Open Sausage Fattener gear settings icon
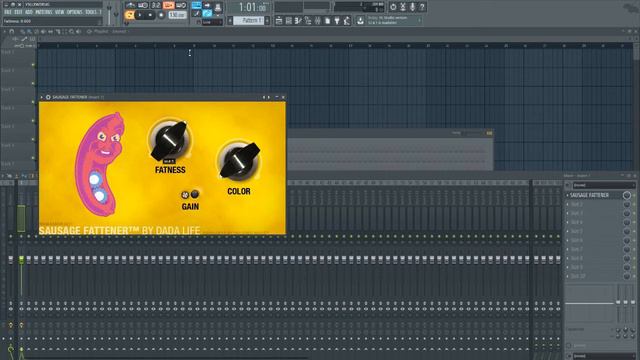Screen dimensions: 640x360 pos(48,97)
